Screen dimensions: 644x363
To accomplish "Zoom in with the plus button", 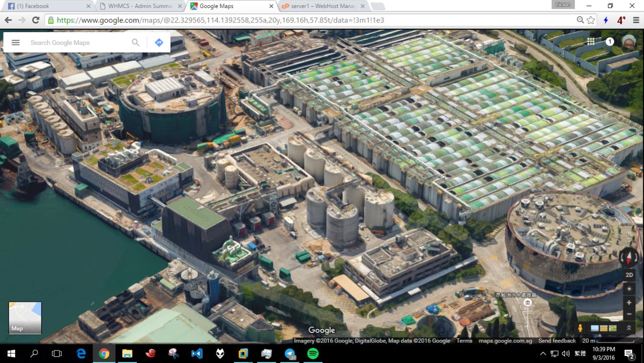I will [x=629, y=303].
